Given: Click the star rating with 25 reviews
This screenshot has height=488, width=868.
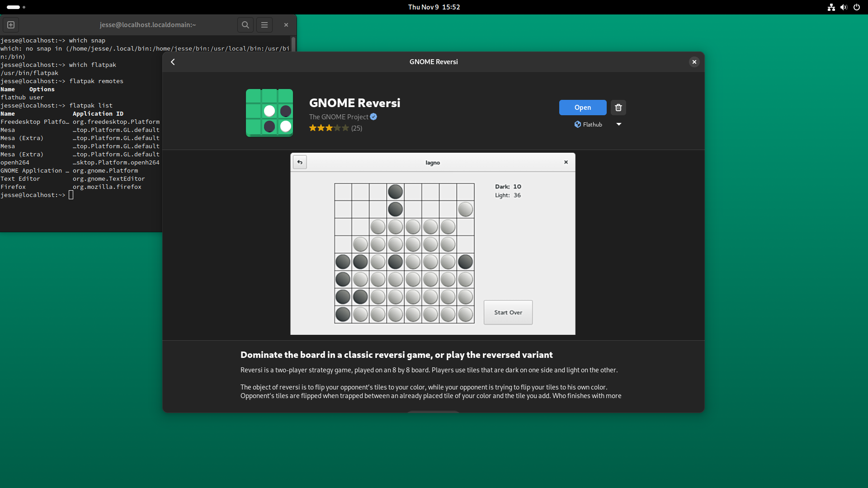Looking at the screenshot, I should pos(335,128).
